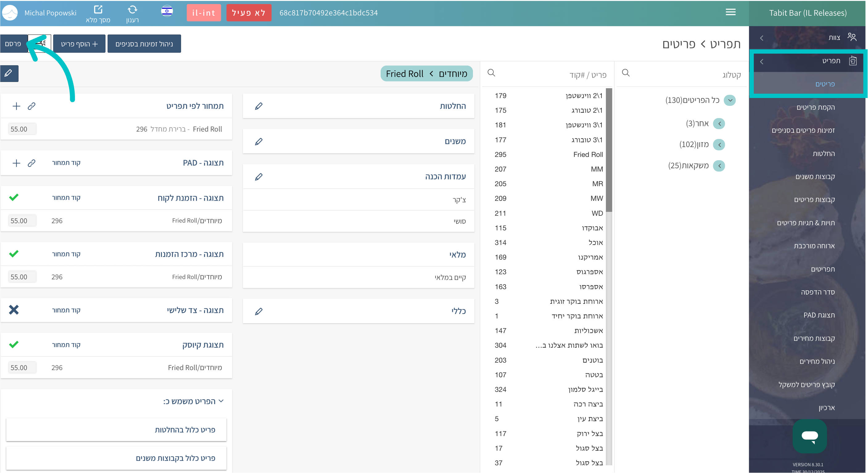The image size is (868, 473).
Task: Open ניהול מחירים in sidebar
Action: click(817, 361)
